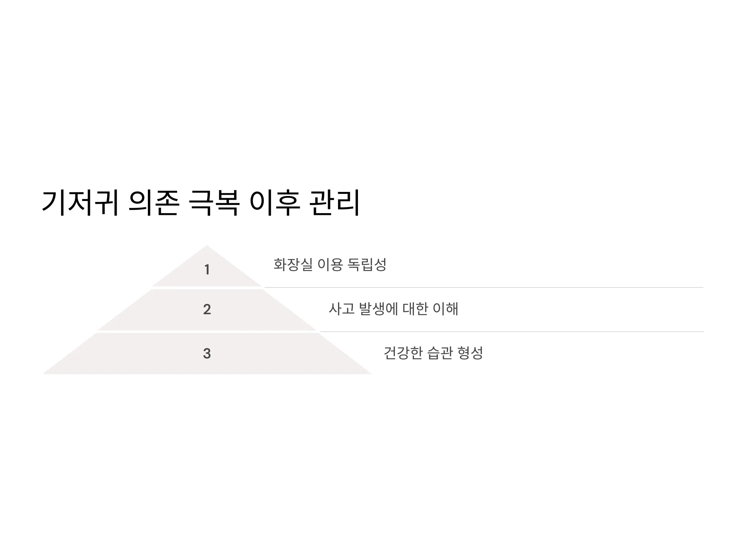Select the number 1 in the pyramid
747x560 pixels.
207,270
